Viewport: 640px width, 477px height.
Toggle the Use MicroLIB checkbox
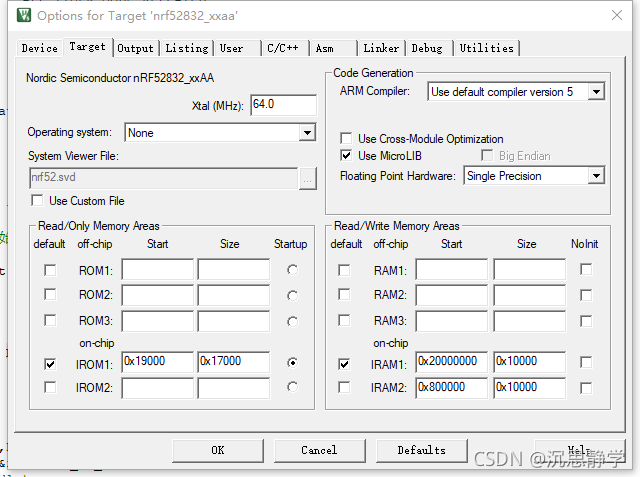[346, 155]
